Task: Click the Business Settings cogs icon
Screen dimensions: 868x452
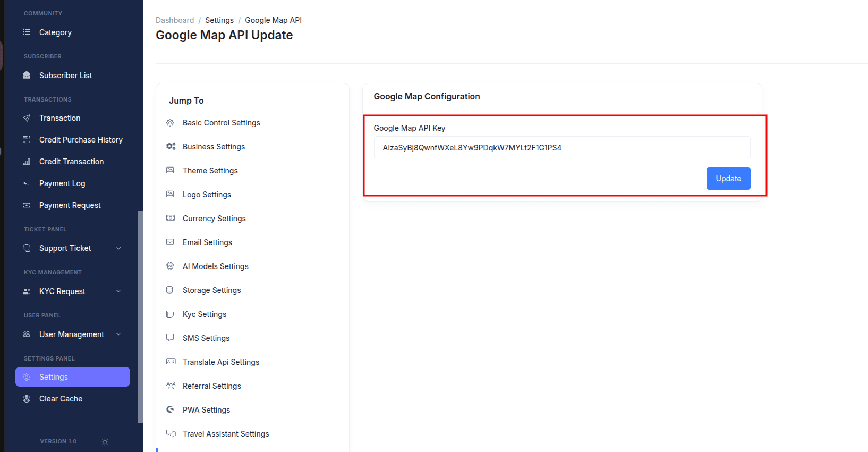Action: [171, 146]
